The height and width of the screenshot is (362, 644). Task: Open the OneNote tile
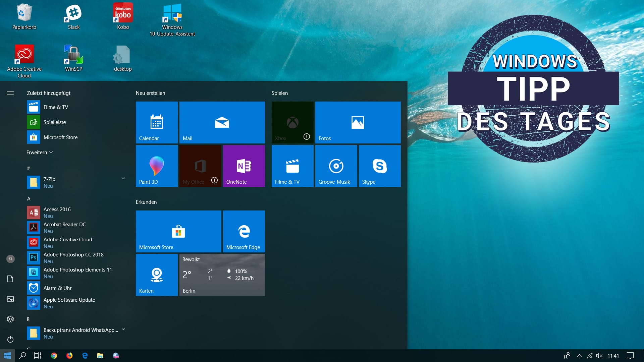244,166
